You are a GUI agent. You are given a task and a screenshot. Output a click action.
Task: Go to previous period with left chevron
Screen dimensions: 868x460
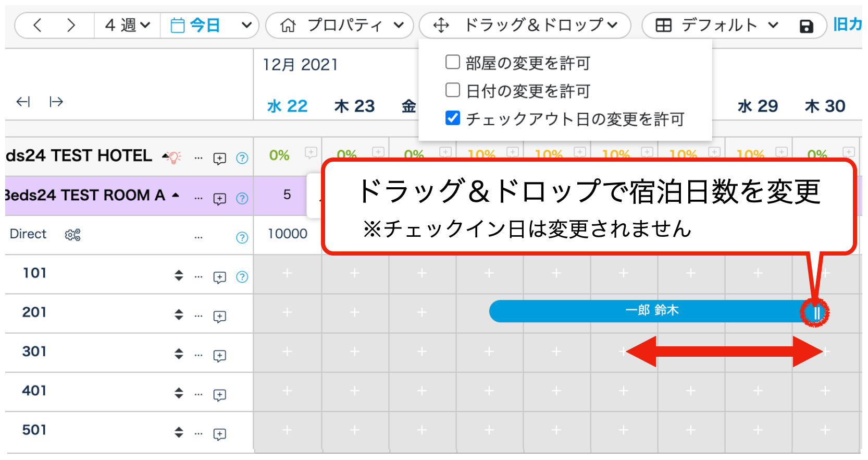tap(37, 25)
